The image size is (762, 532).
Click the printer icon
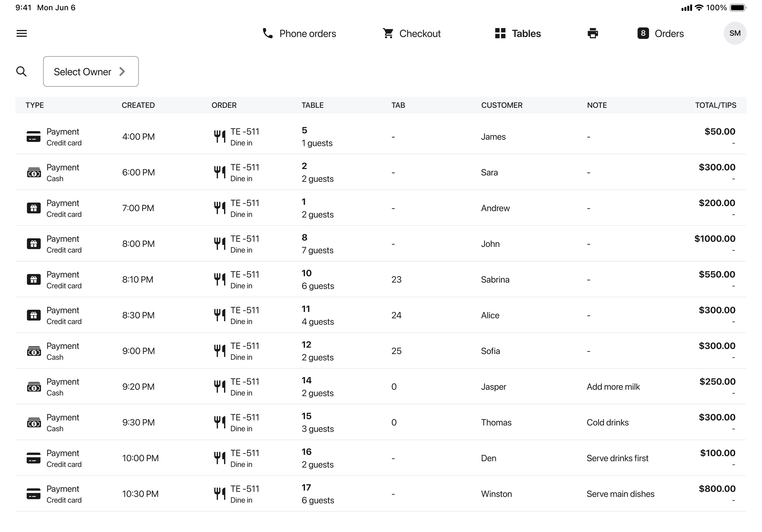point(592,33)
